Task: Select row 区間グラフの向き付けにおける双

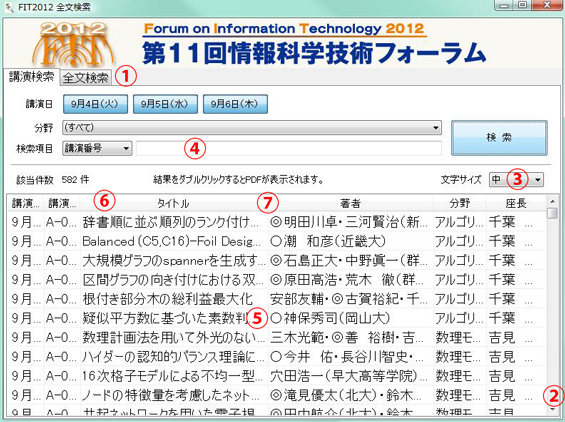Action: [x=277, y=280]
